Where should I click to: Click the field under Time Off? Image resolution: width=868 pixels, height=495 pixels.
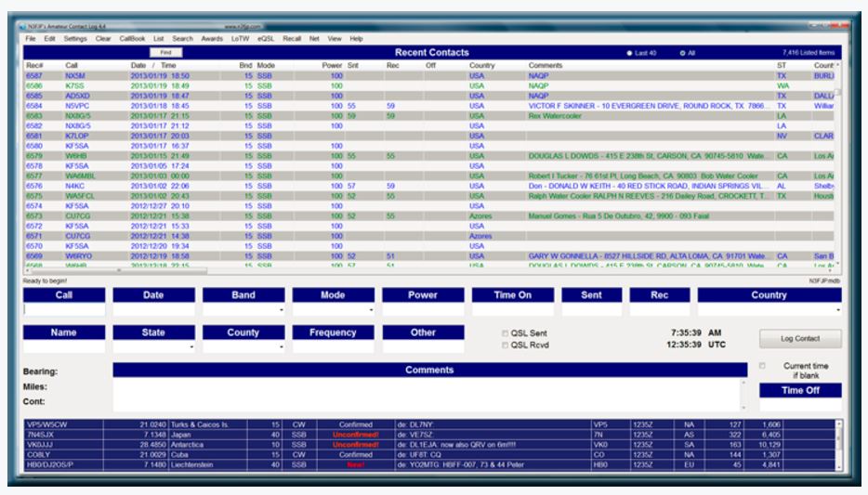pyautogui.click(x=800, y=405)
